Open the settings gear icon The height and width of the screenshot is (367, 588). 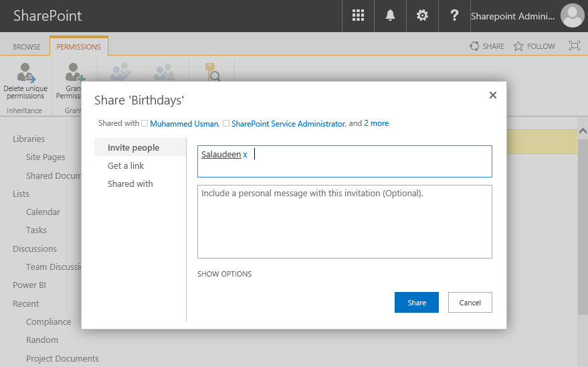point(422,15)
